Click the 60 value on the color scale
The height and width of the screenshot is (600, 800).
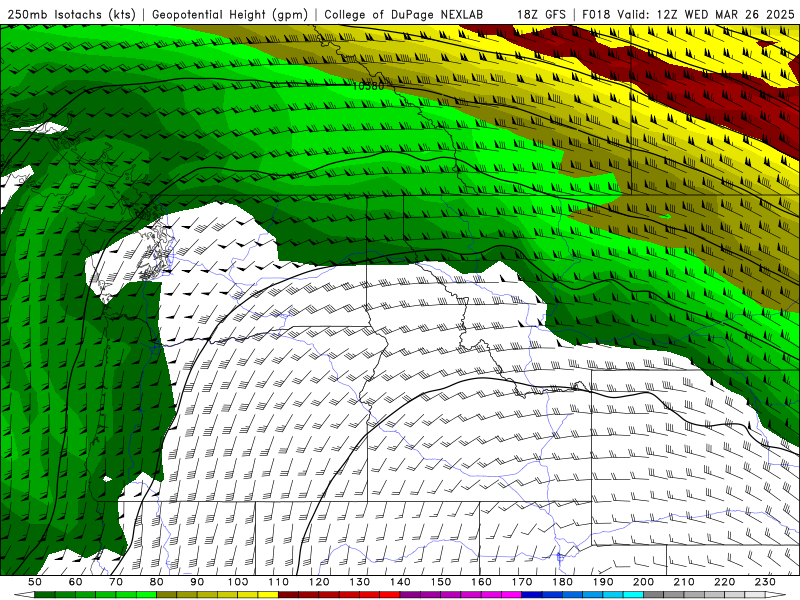pos(75,582)
